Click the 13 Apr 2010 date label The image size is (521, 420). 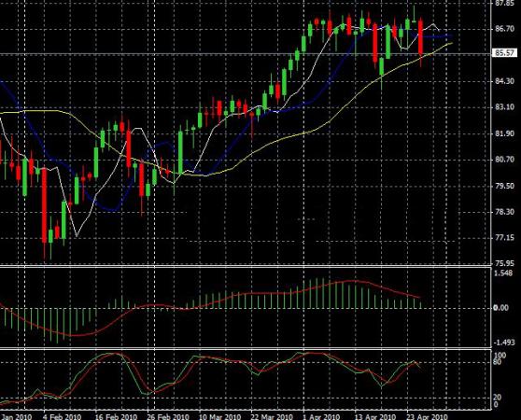(374, 416)
